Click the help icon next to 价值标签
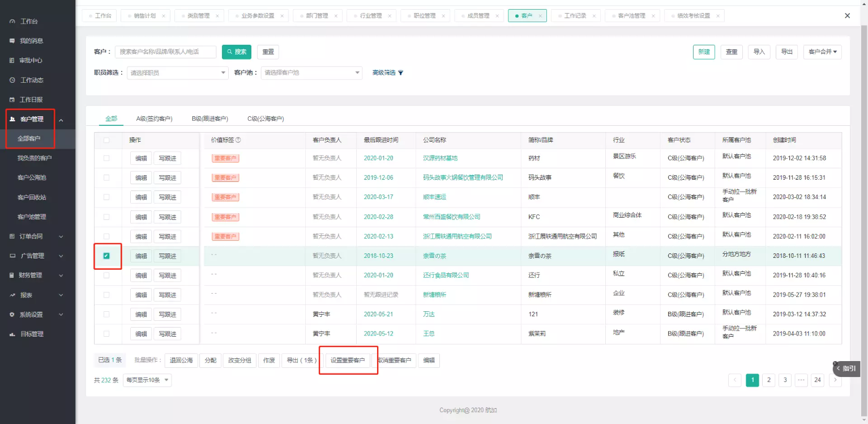The width and height of the screenshot is (868, 424). (238, 140)
